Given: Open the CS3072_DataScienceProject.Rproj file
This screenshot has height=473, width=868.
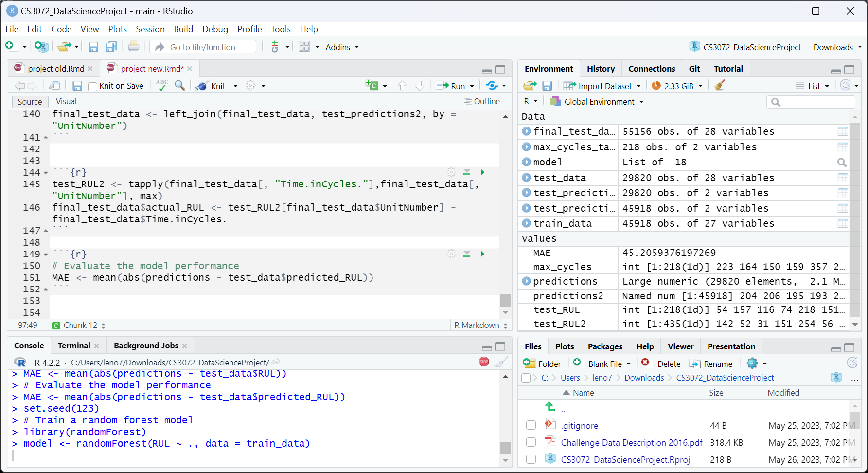Looking at the screenshot, I should 625,459.
